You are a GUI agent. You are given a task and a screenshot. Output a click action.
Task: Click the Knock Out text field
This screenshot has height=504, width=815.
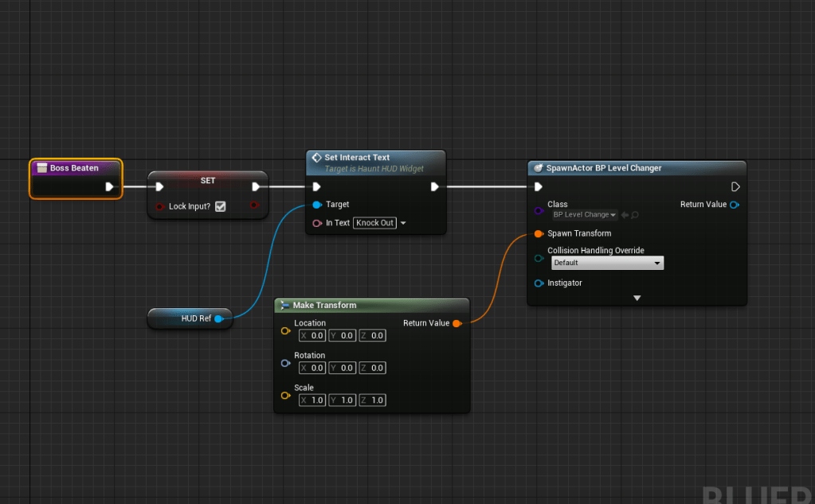(x=374, y=223)
